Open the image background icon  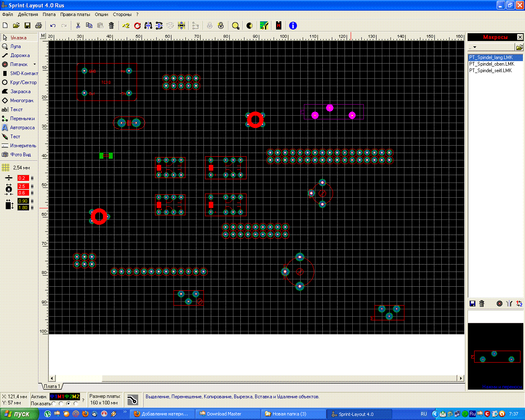pos(264,25)
